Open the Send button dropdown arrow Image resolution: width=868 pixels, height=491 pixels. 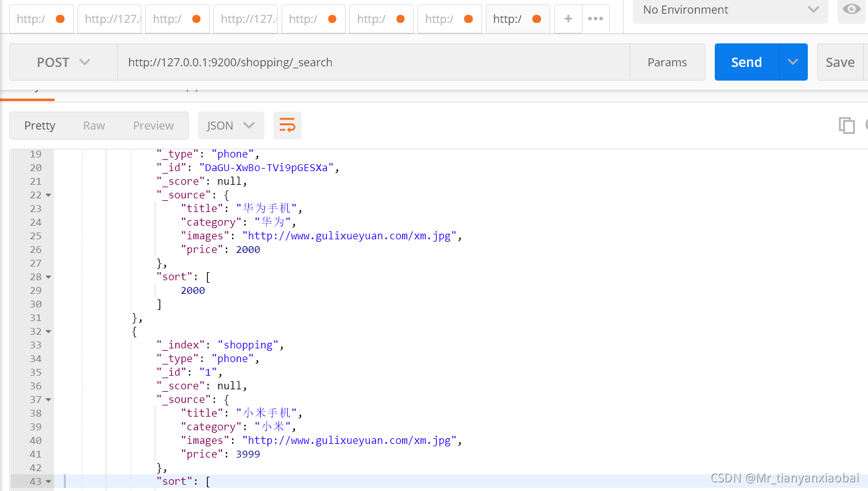(793, 62)
